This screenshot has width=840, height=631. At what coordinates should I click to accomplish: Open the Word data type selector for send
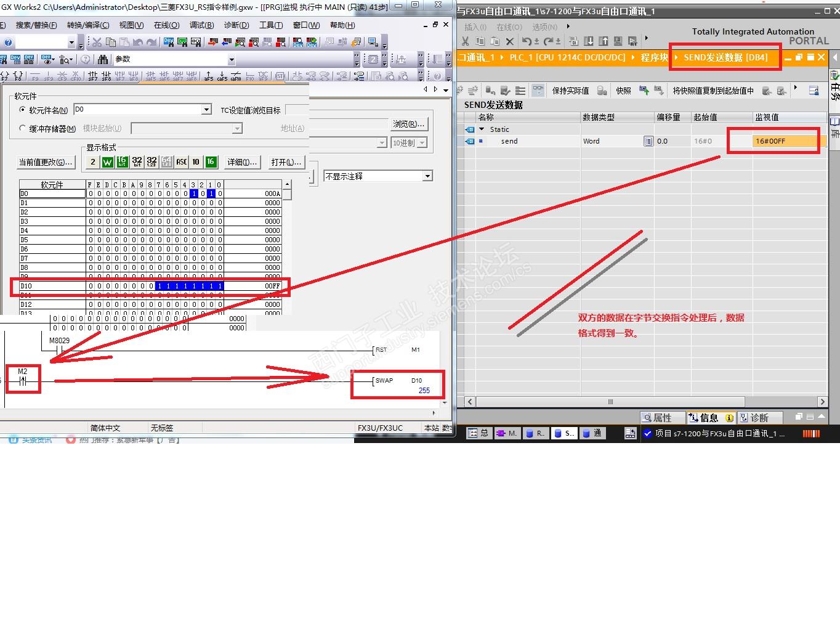(648, 141)
